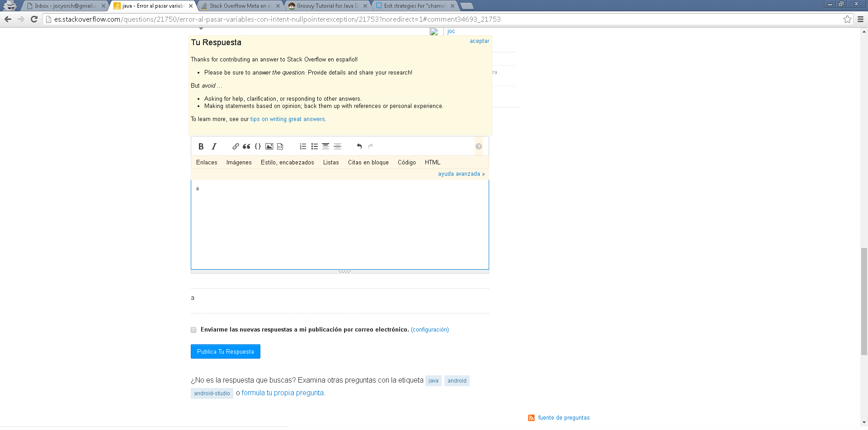Toggle bold formatting in editor toolbar
Screen dimensions: 868x430
pyautogui.click(x=201, y=146)
